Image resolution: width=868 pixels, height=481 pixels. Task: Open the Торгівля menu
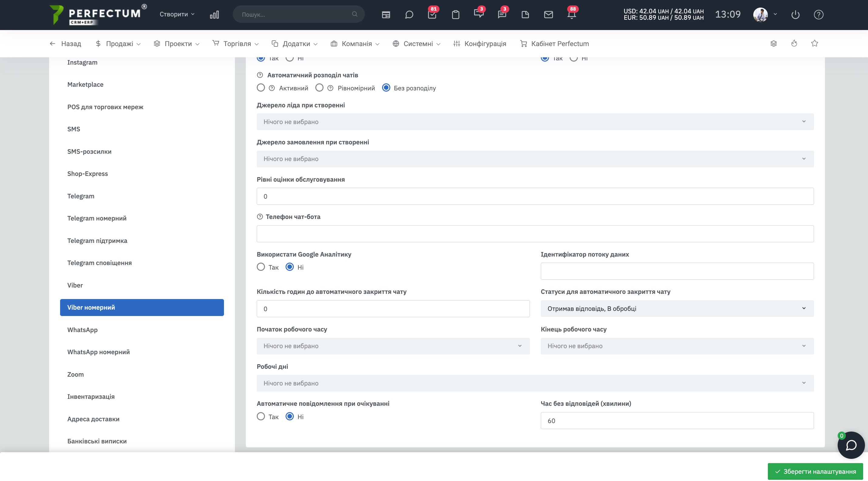tap(236, 44)
